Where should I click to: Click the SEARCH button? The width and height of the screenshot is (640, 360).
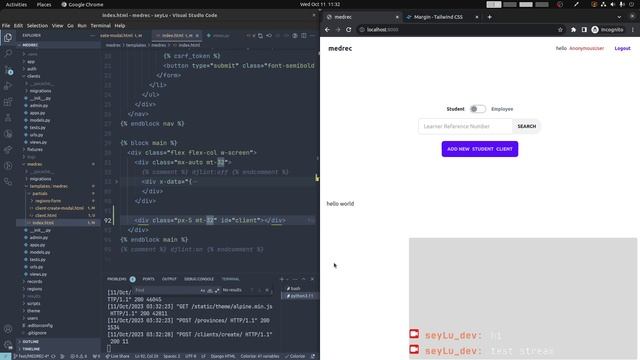tap(527, 127)
